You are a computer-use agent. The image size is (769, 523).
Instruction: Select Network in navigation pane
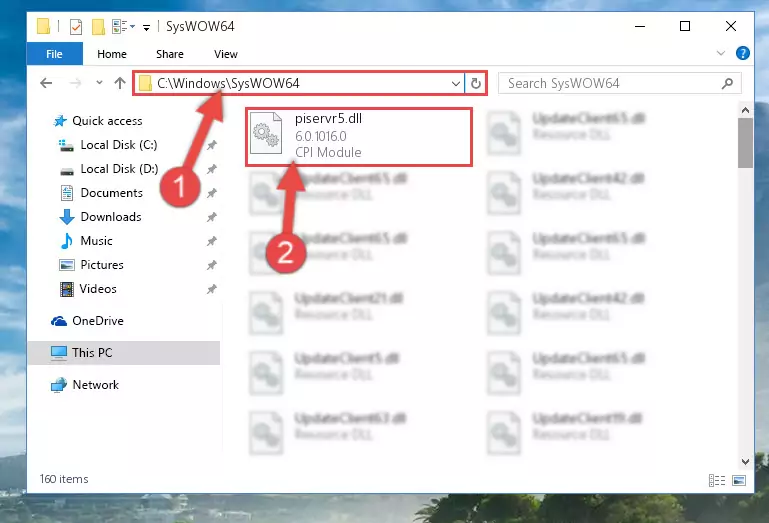pos(96,385)
